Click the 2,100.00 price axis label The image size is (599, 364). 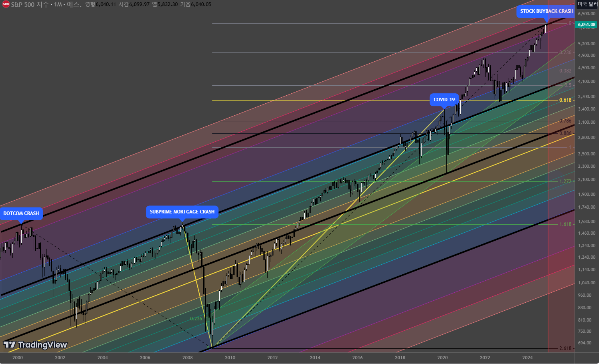click(587, 179)
